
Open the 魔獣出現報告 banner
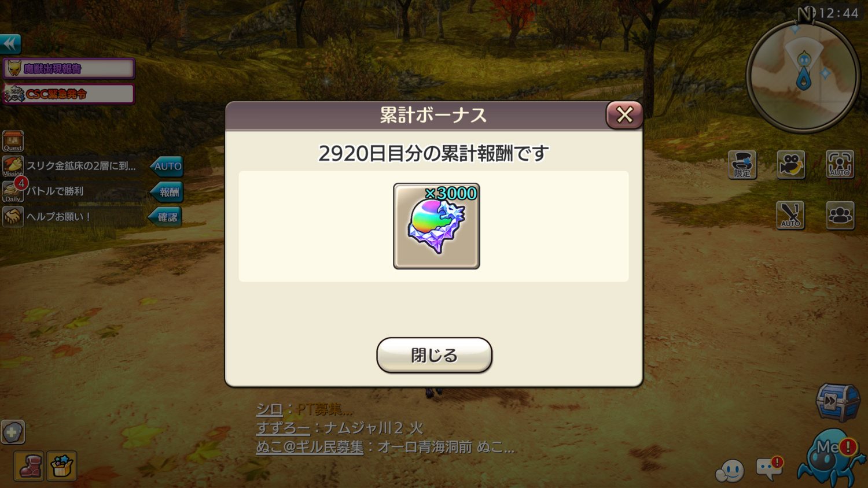[69, 69]
